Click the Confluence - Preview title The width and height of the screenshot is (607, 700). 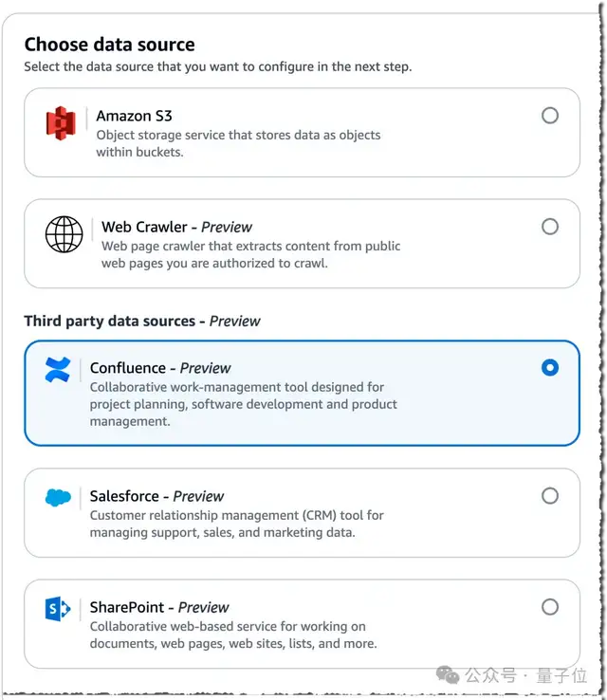(160, 368)
